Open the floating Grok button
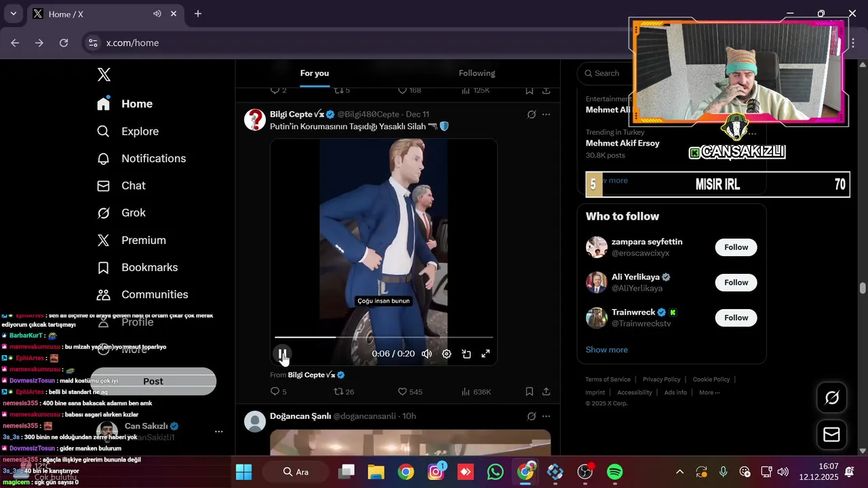Viewport: 868px width, 488px height. pos(832,398)
